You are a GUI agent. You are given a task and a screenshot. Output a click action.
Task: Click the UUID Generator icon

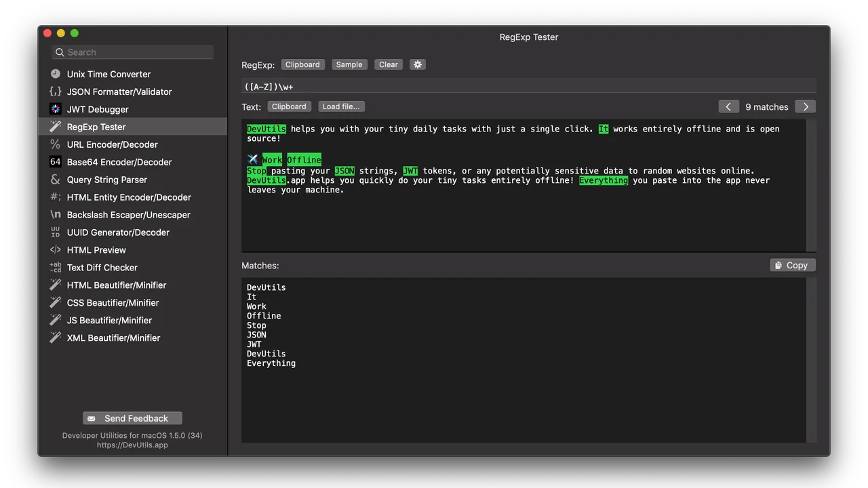point(56,232)
